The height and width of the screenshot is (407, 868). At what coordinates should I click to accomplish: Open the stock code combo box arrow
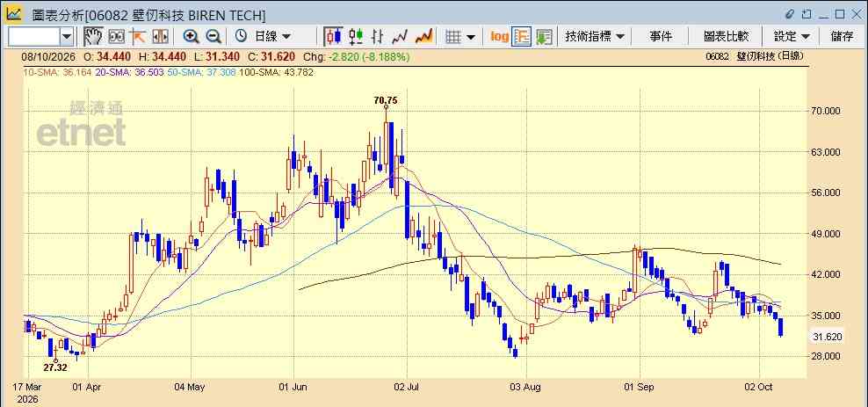tap(67, 37)
